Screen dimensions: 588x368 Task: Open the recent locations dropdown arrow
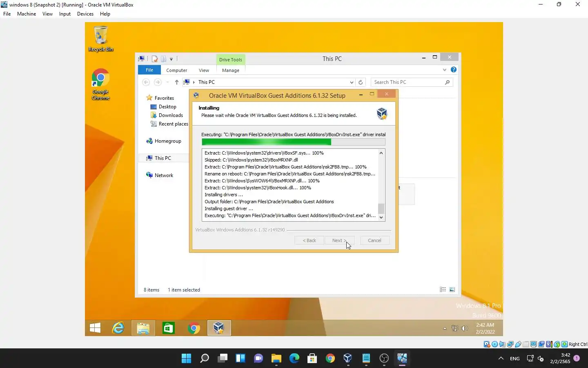[x=167, y=82]
